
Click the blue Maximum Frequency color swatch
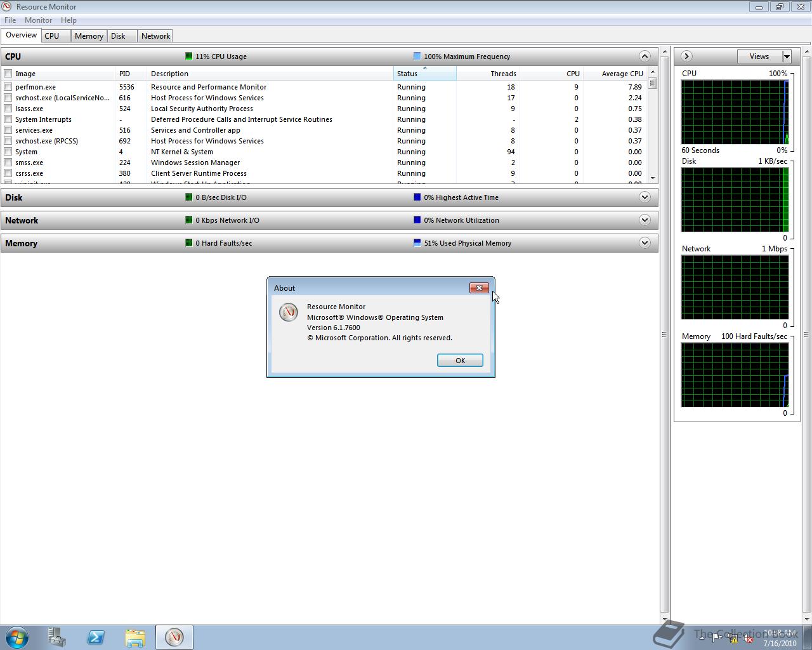click(417, 56)
